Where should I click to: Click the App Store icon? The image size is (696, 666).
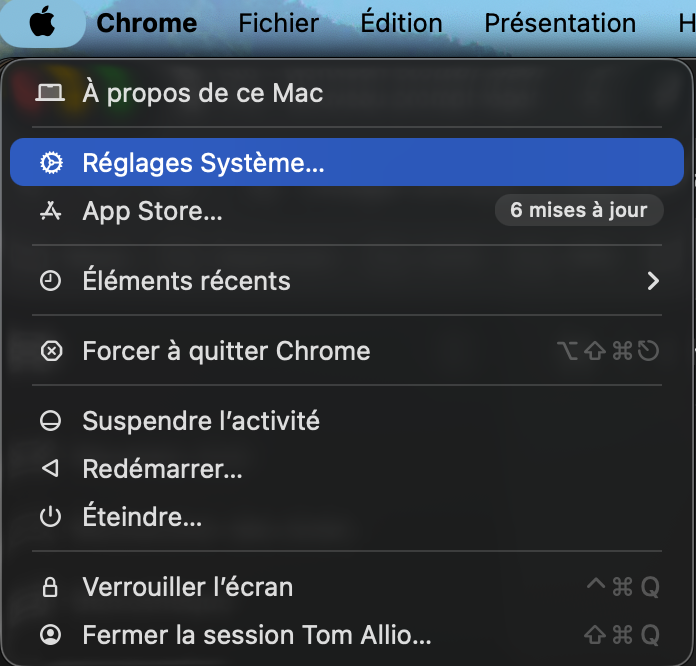coord(50,211)
